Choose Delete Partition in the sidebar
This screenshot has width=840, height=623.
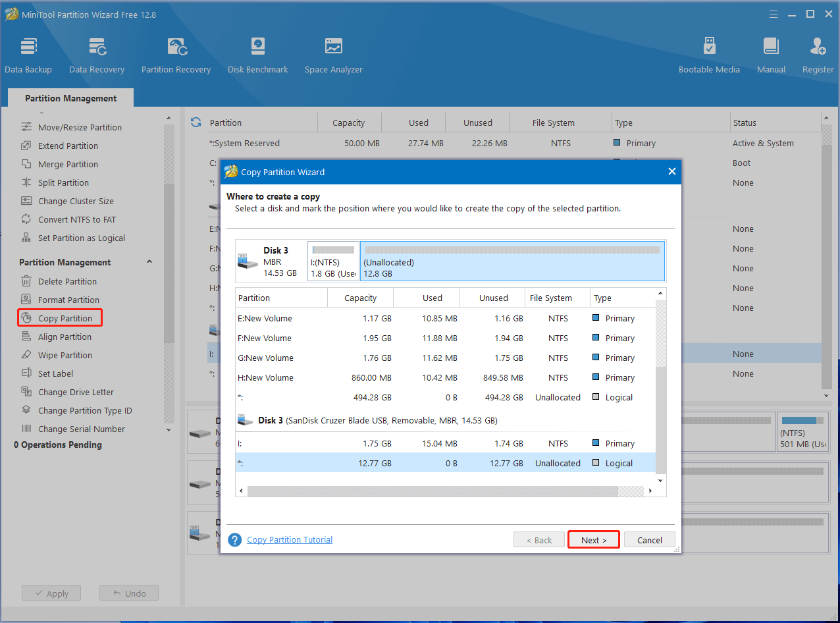tap(67, 281)
